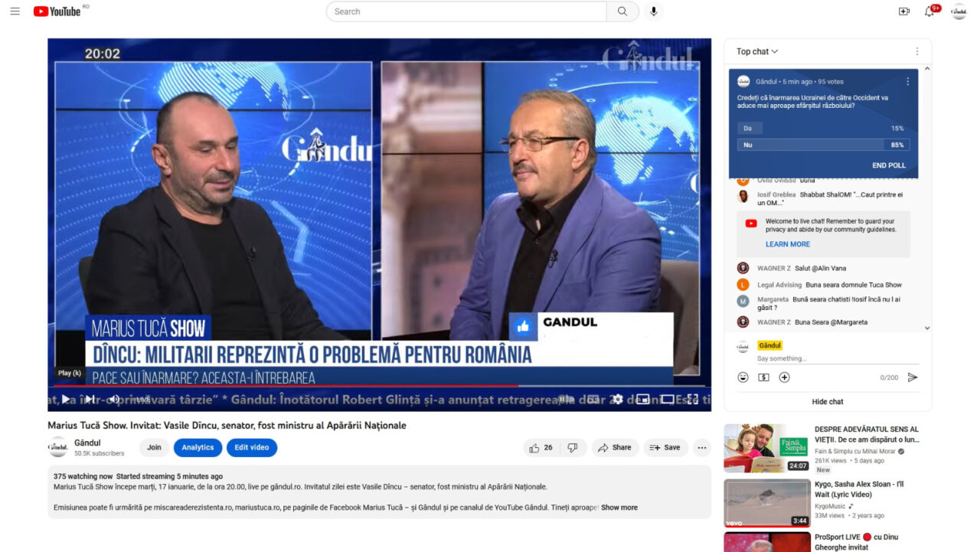Open the Super Chat dollar icon
The height and width of the screenshot is (552, 980).
[x=763, y=377]
